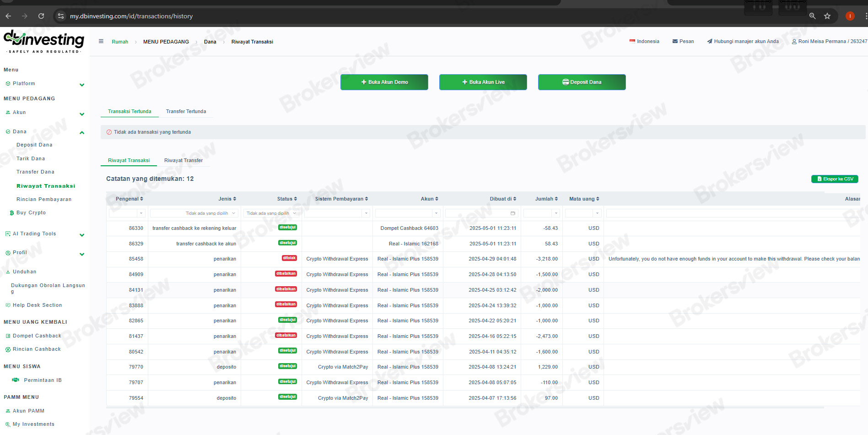The image size is (868, 435).
Task: Collapse the sidebar using the hamburger icon
Action: [101, 41]
